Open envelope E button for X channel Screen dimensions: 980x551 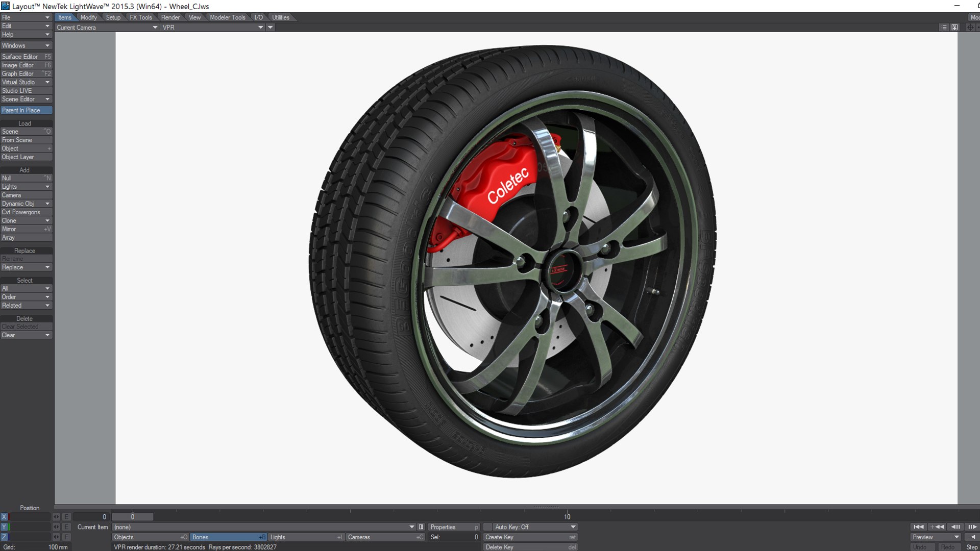click(x=66, y=517)
